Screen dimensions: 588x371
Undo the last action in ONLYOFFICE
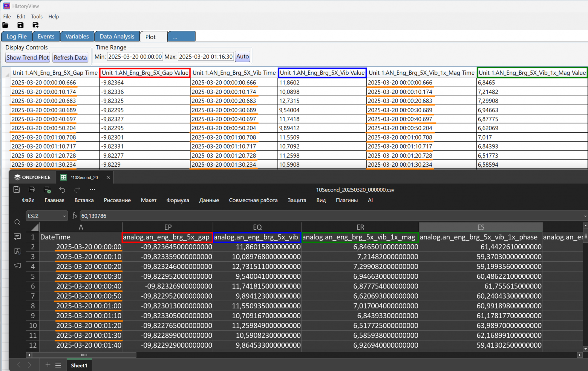(62, 190)
